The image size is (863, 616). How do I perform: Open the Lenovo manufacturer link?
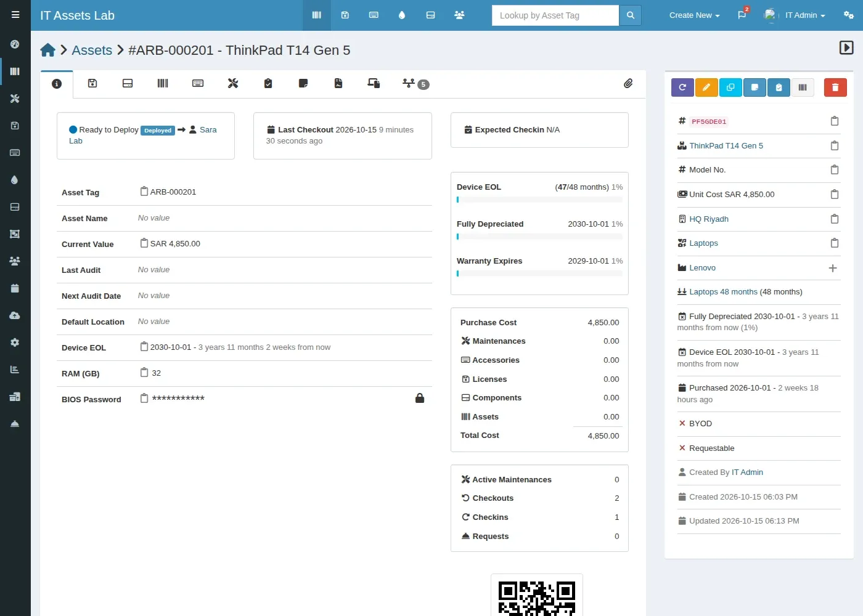tap(702, 268)
